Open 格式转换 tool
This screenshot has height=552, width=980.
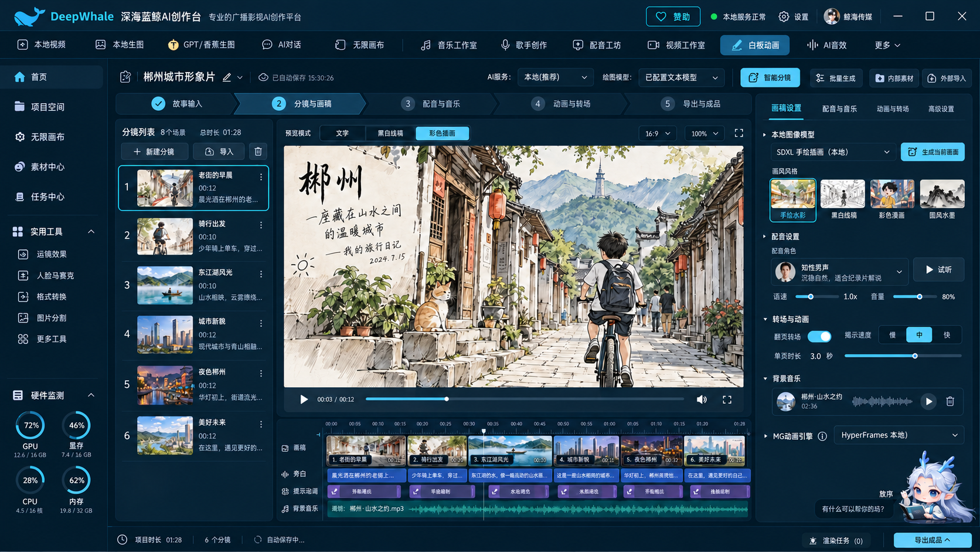click(x=42, y=296)
